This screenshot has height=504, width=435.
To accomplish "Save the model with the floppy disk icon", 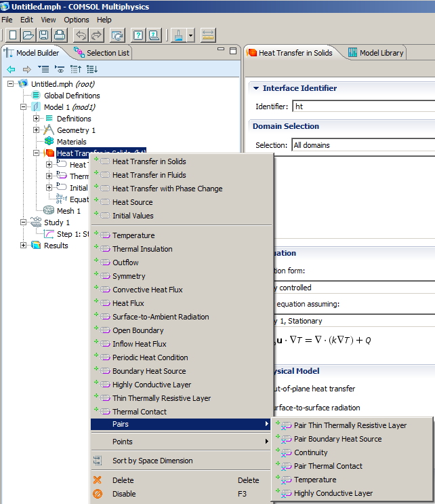I will click(43, 35).
